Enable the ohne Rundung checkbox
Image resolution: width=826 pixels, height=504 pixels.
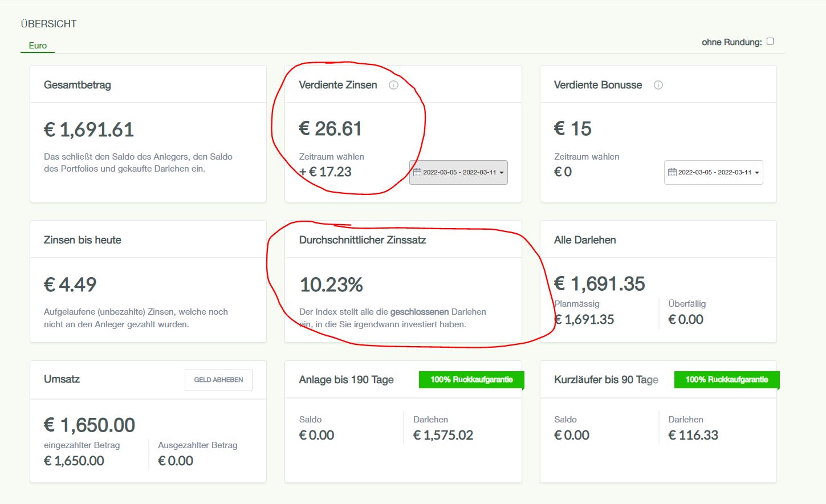click(x=770, y=41)
